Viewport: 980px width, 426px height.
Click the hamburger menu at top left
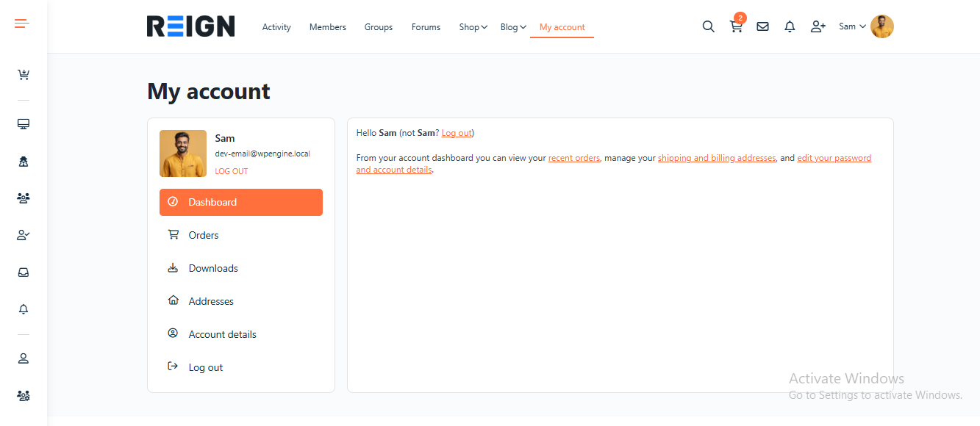(x=21, y=23)
